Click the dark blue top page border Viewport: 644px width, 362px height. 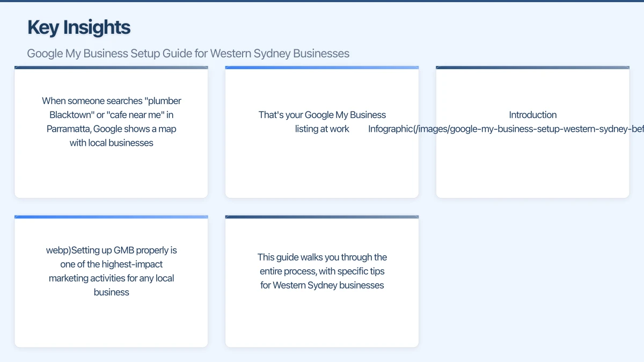click(x=322, y=1)
